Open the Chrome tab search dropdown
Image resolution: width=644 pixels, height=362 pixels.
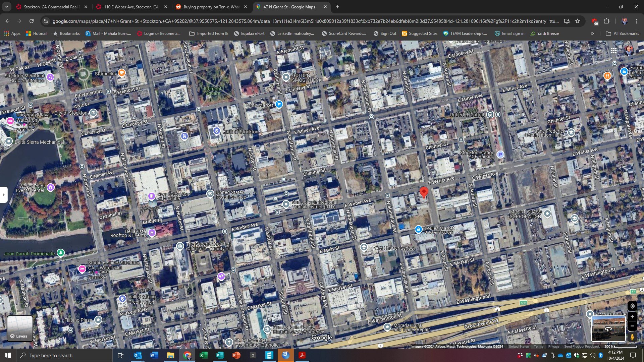pos(6,7)
